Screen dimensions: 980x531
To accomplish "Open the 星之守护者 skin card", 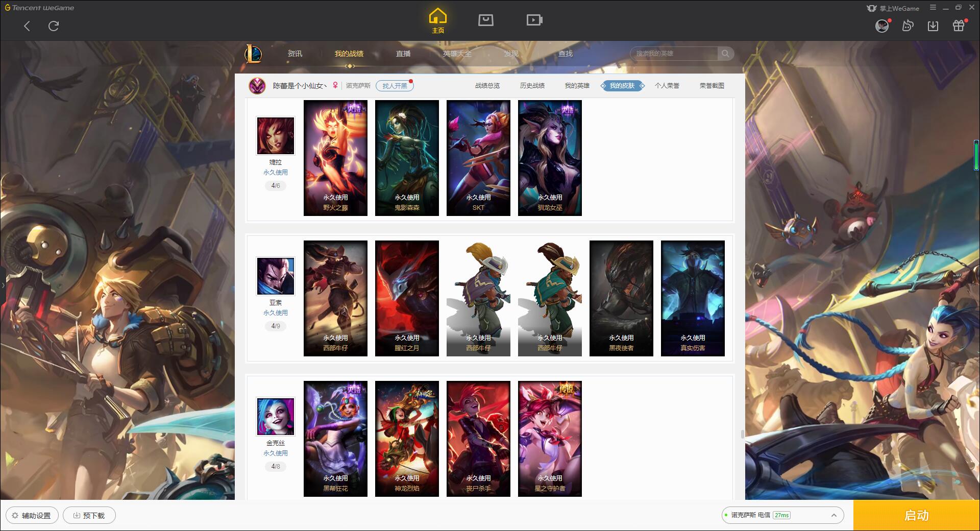I will [550, 439].
